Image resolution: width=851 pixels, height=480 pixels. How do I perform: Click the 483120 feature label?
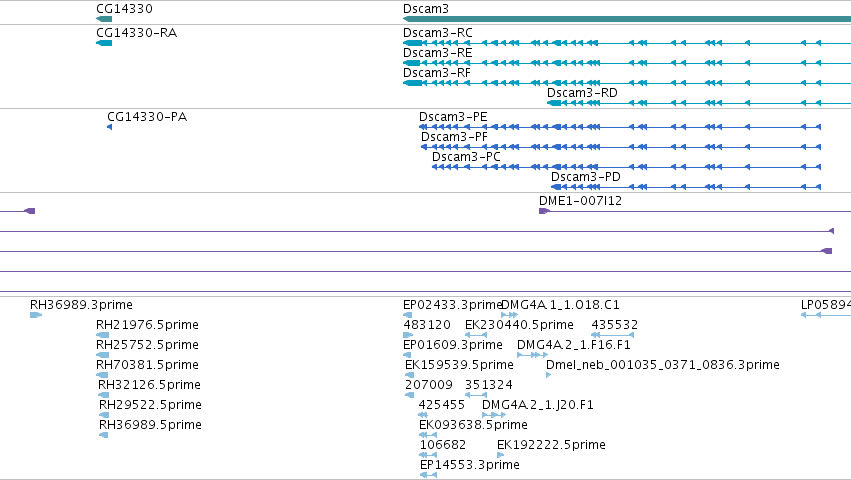[x=427, y=325]
